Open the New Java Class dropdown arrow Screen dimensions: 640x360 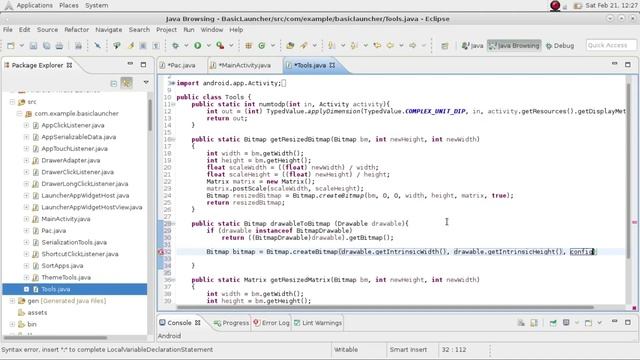point(273,46)
